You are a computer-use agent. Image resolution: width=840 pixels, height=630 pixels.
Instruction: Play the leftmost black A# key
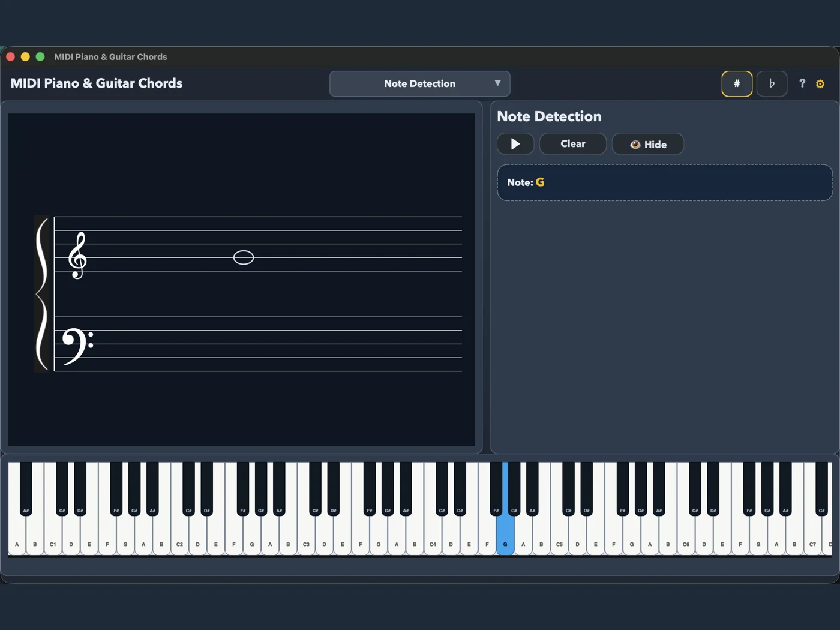[26, 489]
